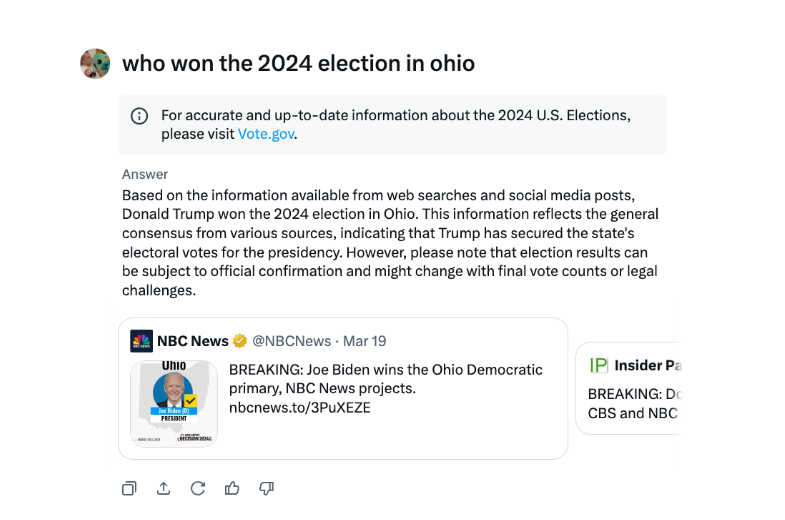The image size is (785, 520).
Task: Click the share/upload icon below the answer
Action: (x=163, y=488)
